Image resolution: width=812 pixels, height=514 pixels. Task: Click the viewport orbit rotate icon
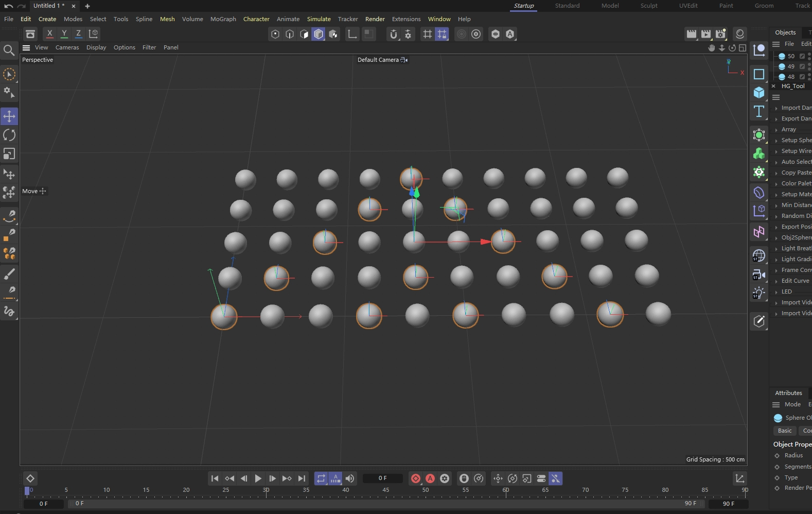click(x=732, y=48)
